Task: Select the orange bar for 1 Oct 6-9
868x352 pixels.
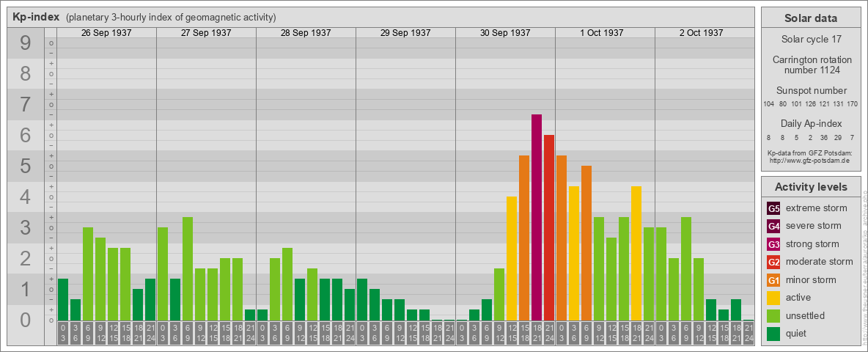Action: (586, 243)
